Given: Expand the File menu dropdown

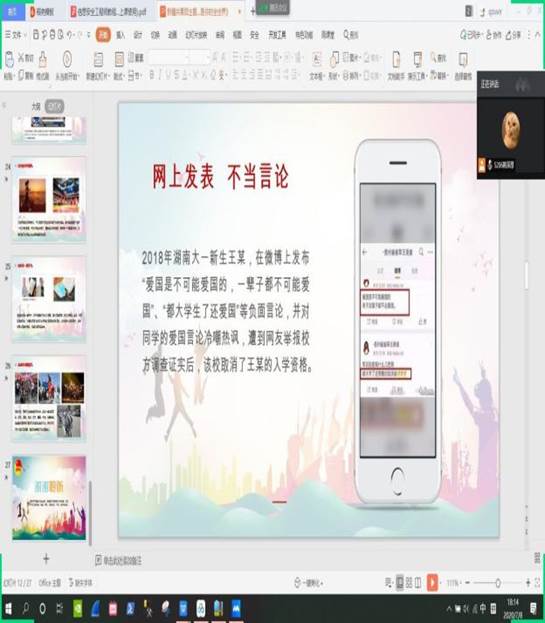Looking at the screenshot, I should [x=15, y=35].
